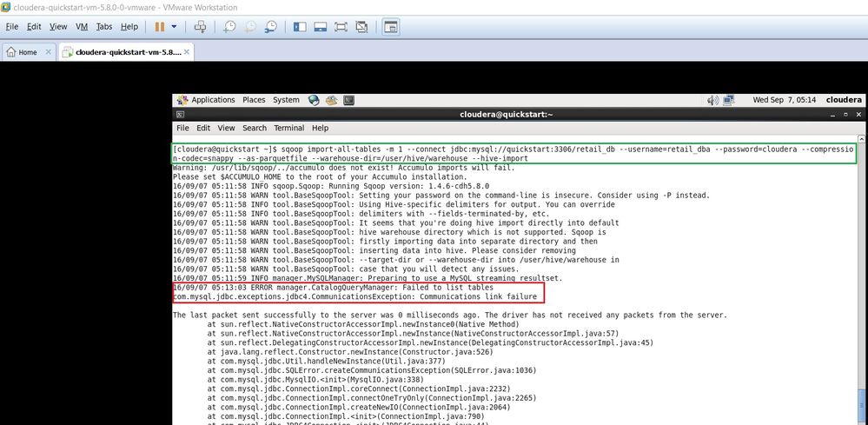Click the VMware Workstation app icon in title bar

[x=6, y=8]
